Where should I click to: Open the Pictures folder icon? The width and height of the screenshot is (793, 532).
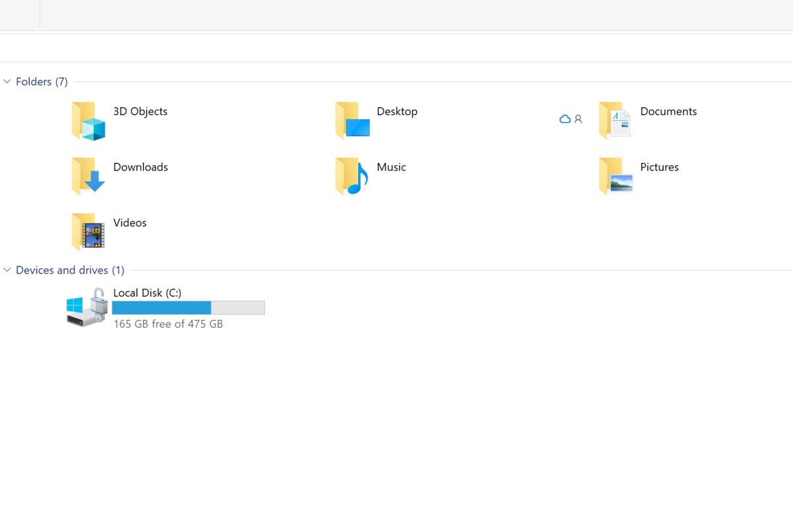coord(616,176)
